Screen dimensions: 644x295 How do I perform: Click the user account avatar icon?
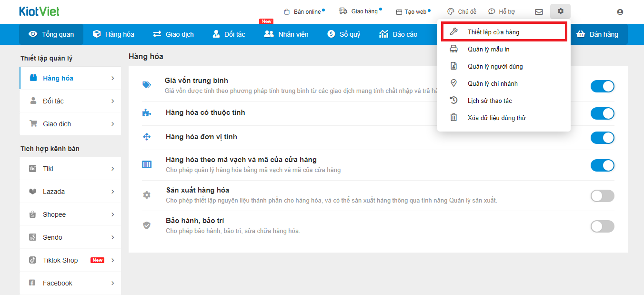point(620,12)
